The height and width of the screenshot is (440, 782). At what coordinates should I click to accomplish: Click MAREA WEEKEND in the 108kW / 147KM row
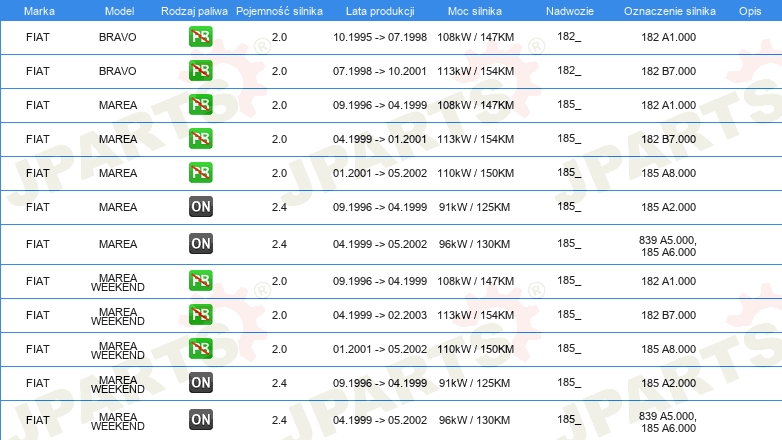point(118,282)
